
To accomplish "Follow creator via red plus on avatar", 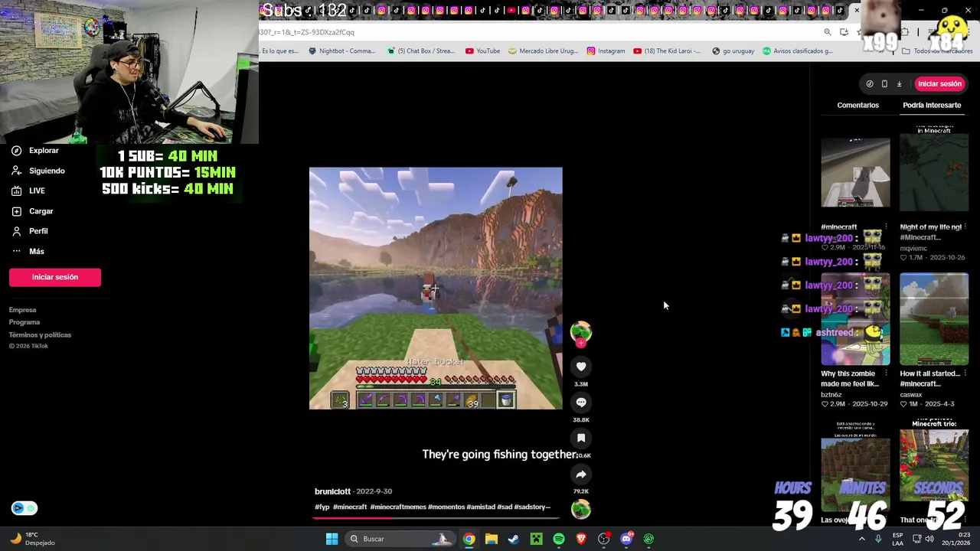I will click(580, 344).
